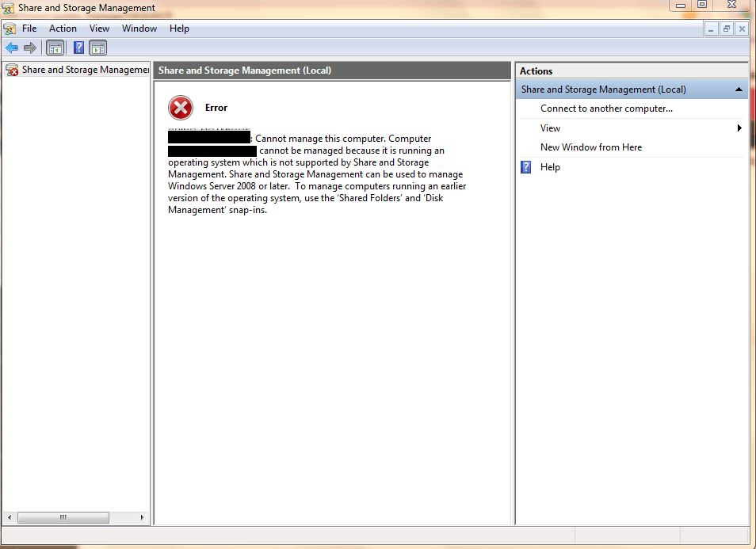
Task: Open the View menu in menu bar
Action: point(99,29)
